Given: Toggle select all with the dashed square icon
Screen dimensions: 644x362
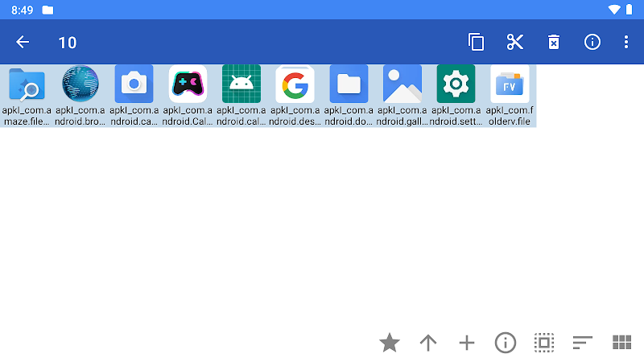Looking at the screenshot, I should tap(544, 343).
